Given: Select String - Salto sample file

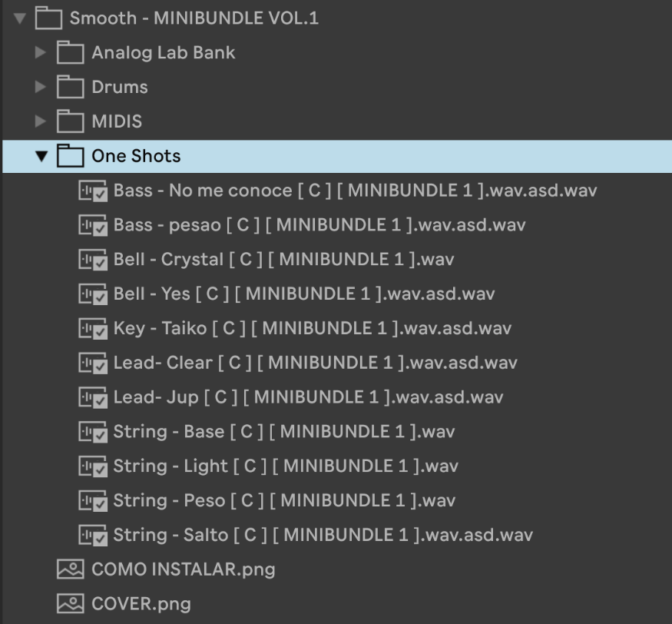Looking at the screenshot, I should pyautogui.click(x=323, y=535).
